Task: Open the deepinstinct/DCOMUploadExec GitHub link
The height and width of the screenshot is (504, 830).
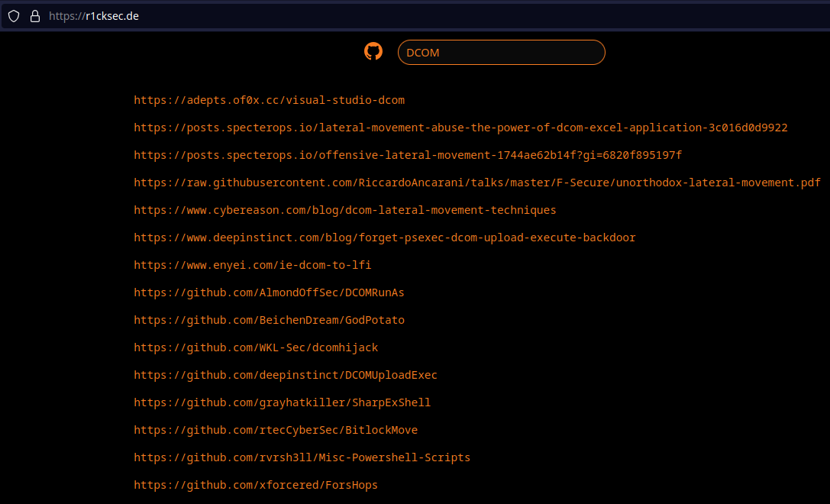Action: (285, 375)
